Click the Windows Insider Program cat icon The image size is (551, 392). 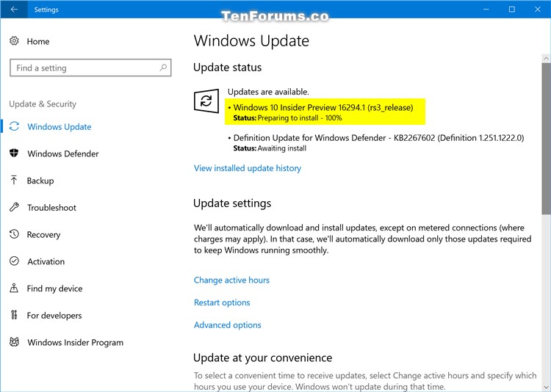click(14, 342)
